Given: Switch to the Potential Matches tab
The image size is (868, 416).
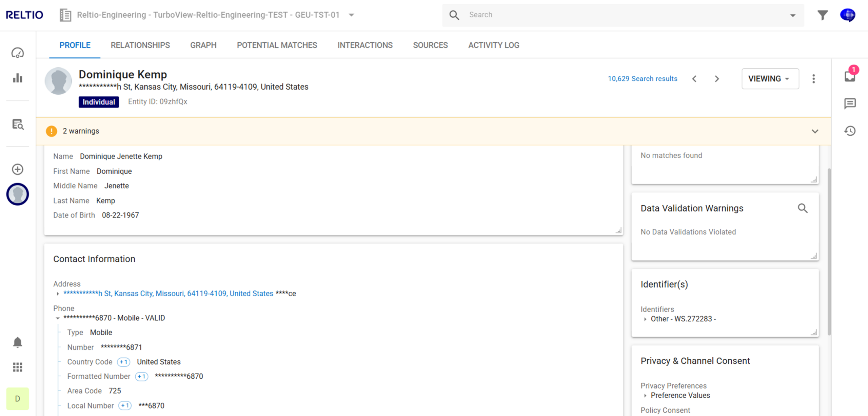Looking at the screenshot, I should 277,45.
